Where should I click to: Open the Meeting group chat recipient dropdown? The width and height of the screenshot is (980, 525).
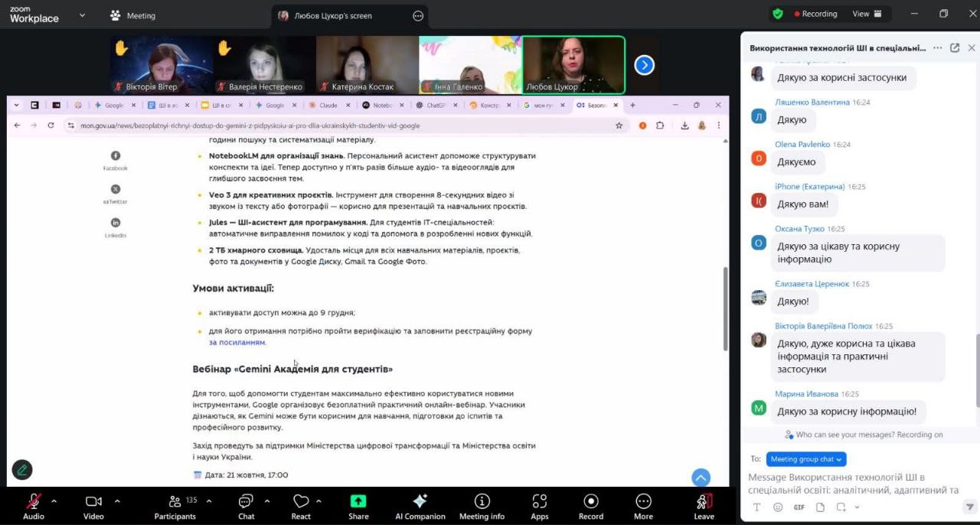(806, 459)
